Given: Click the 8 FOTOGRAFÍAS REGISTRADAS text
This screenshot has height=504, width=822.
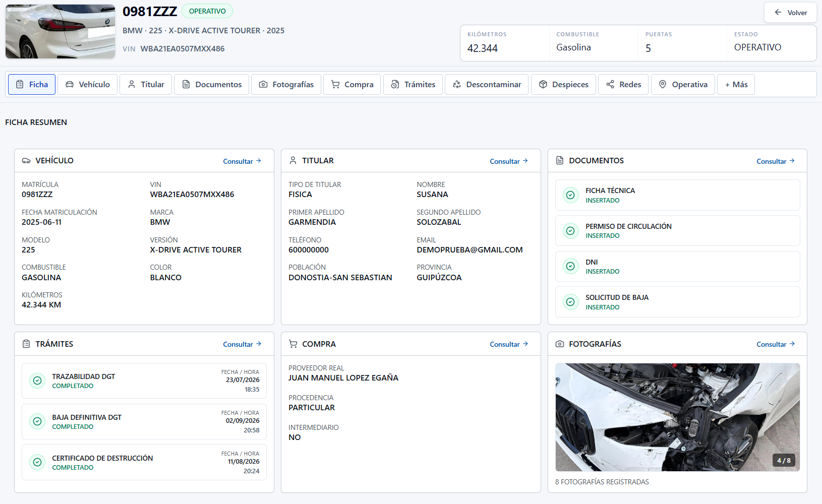Looking at the screenshot, I should pos(602,482).
